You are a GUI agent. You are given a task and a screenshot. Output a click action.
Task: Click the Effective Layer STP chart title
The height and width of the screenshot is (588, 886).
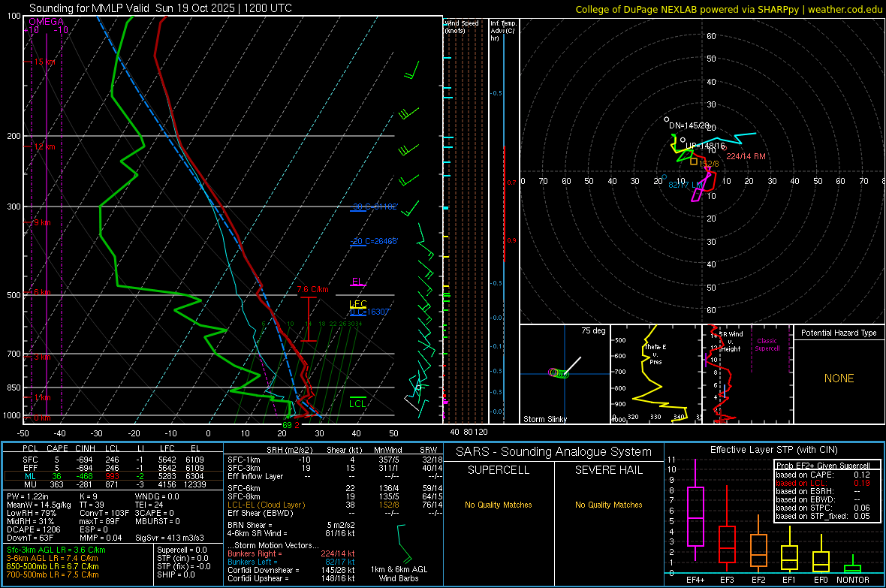[x=773, y=450]
